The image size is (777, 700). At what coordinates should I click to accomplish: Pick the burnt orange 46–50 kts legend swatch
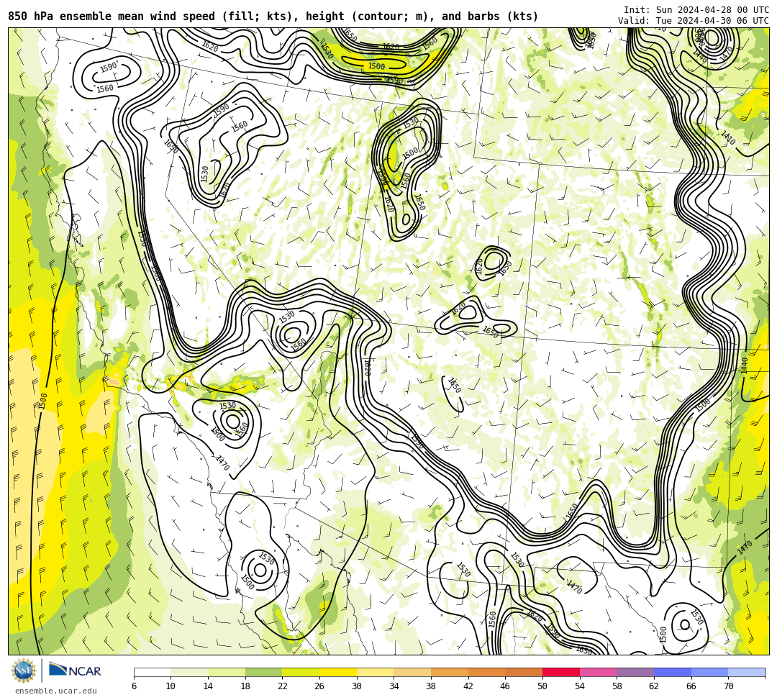coord(524,672)
